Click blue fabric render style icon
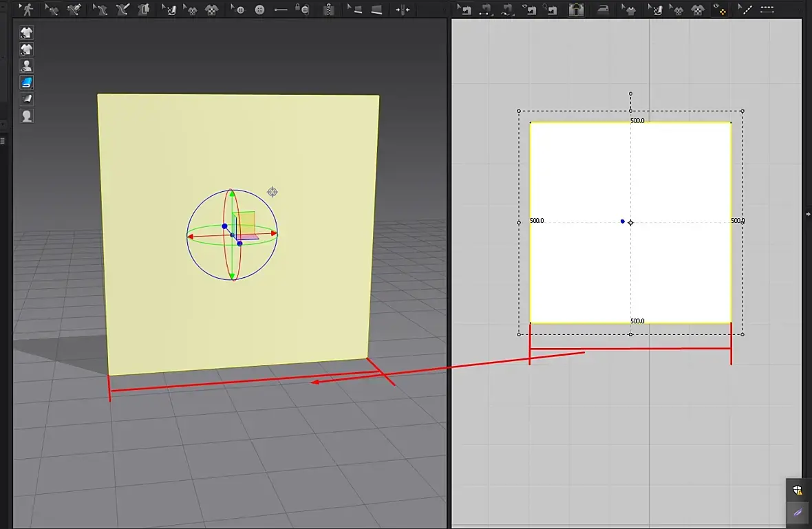812x529 pixels. tap(26, 83)
